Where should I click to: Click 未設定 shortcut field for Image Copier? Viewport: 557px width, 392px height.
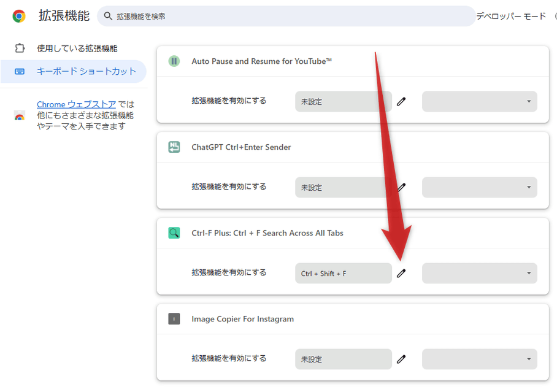point(343,359)
